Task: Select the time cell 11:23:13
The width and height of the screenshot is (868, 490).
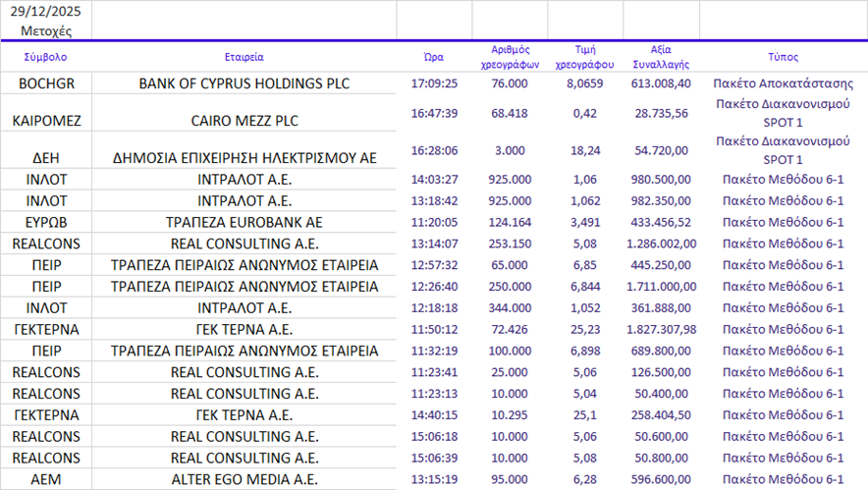Action: click(x=434, y=394)
